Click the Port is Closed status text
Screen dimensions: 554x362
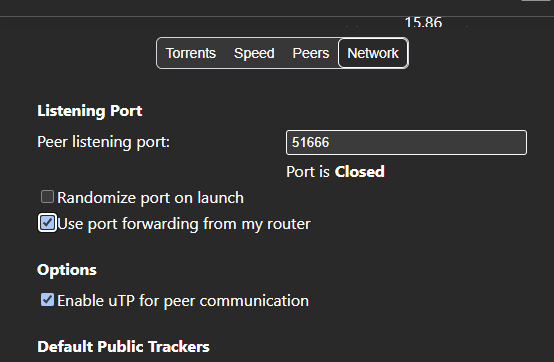click(x=335, y=172)
